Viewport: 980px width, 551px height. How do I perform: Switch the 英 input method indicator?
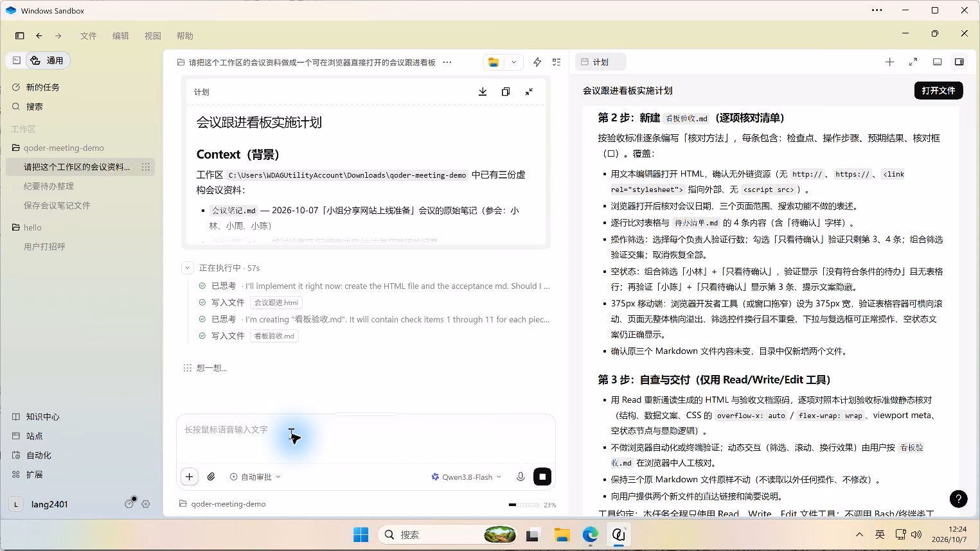coord(880,534)
